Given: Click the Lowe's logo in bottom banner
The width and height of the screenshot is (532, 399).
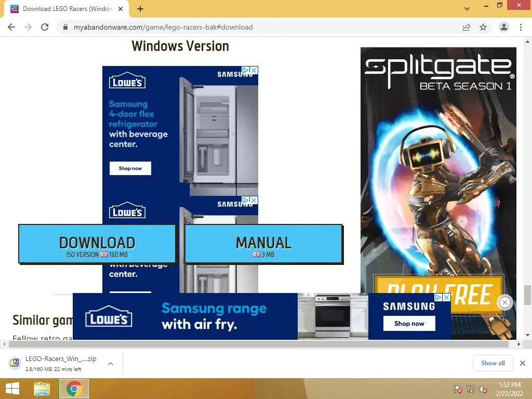Looking at the screenshot, I should [x=109, y=316].
